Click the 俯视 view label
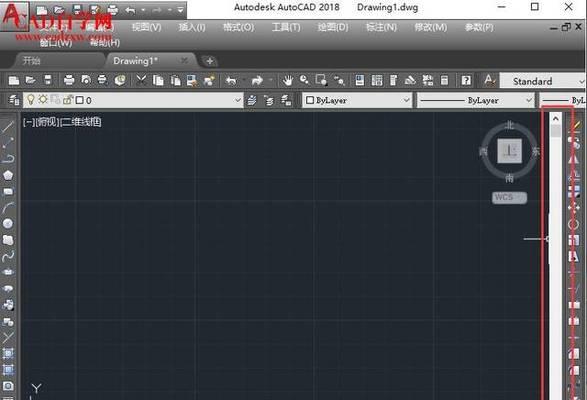This screenshot has width=587, height=400. (x=47, y=122)
